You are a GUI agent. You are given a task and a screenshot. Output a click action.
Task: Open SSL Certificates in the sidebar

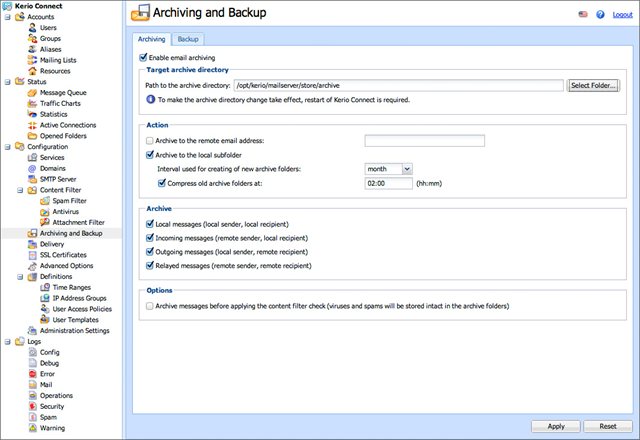pyautogui.click(x=63, y=255)
